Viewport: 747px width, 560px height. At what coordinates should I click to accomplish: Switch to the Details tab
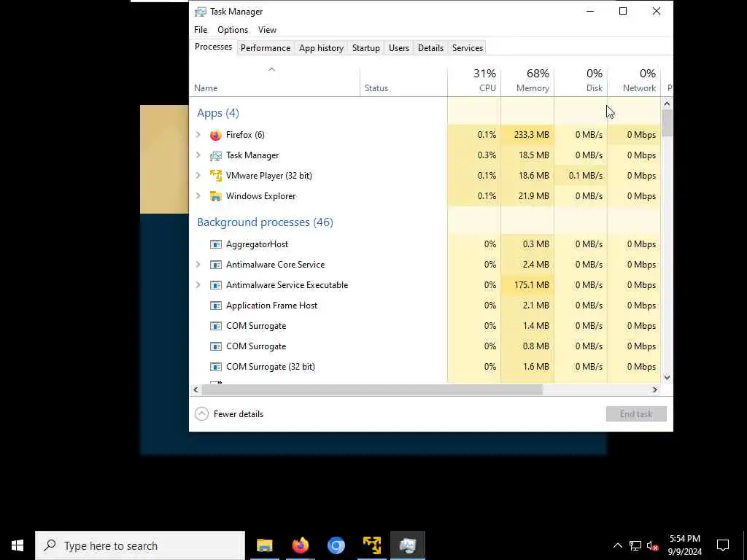pyautogui.click(x=430, y=48)
